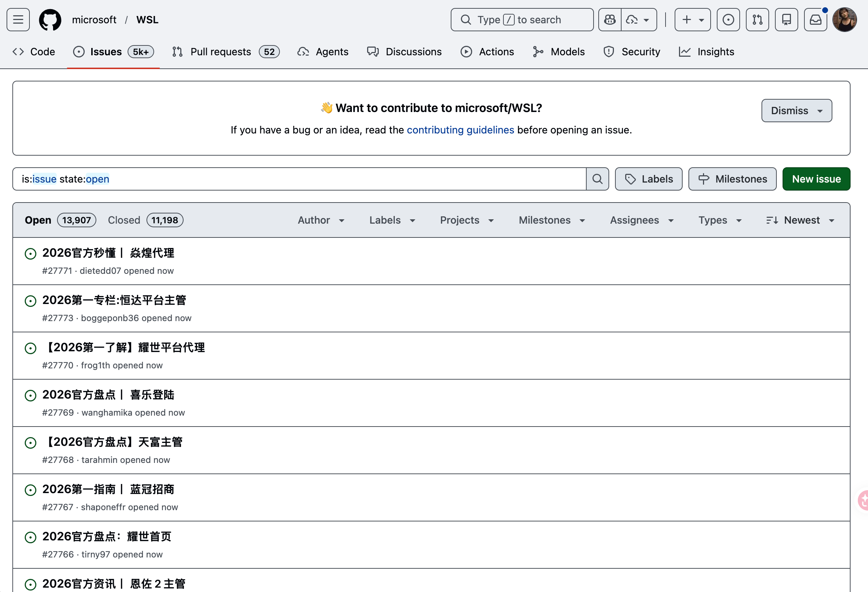Screen dimensions: 868x592
Task: Click the issue filter input field
Action: click(x=299, y=179)
